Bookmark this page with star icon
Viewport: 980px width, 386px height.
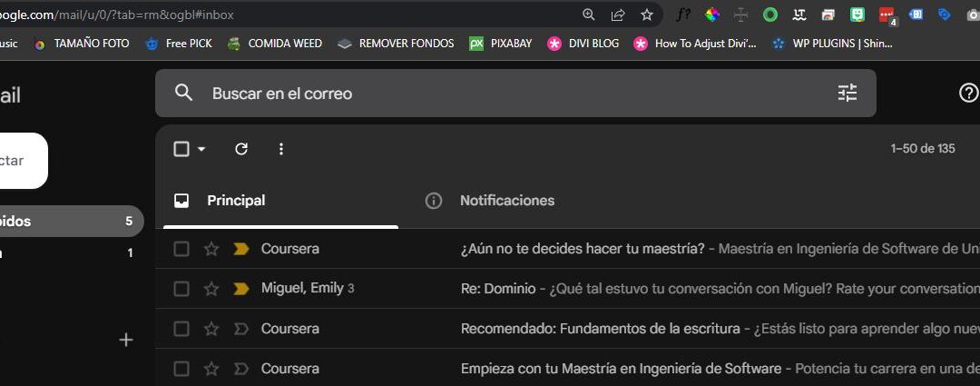647,15
